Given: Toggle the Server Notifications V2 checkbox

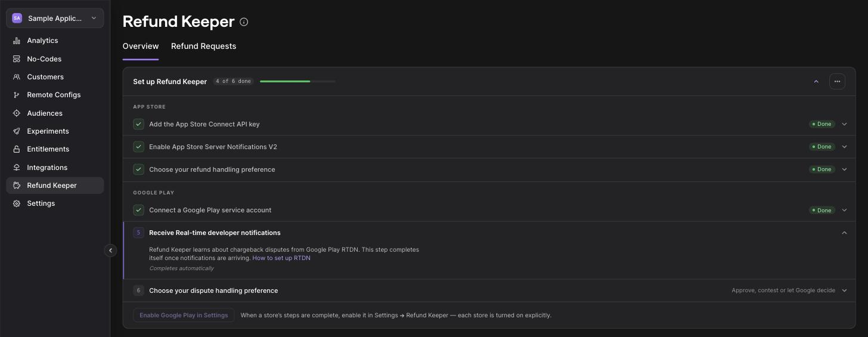Looking at the screenshot, I should (x=138, y=147).
